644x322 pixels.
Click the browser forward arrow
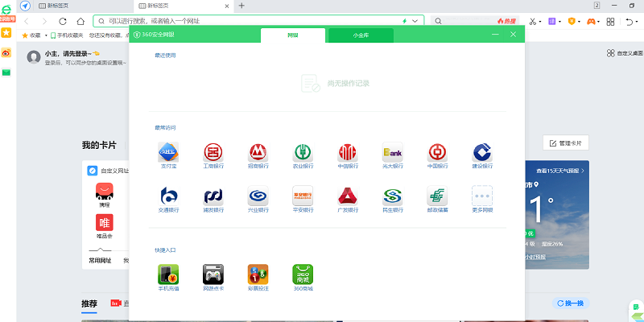coord(44,21)
